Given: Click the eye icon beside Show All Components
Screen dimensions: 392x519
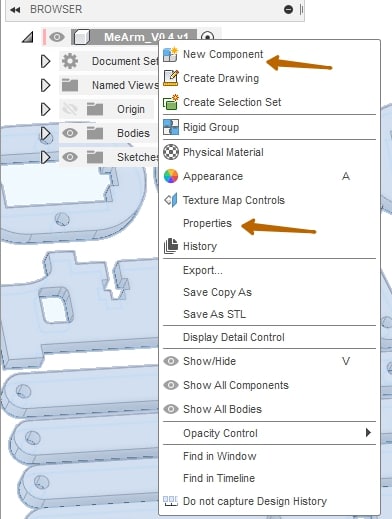Looking at the screenshot, I should tap(171, 385).
